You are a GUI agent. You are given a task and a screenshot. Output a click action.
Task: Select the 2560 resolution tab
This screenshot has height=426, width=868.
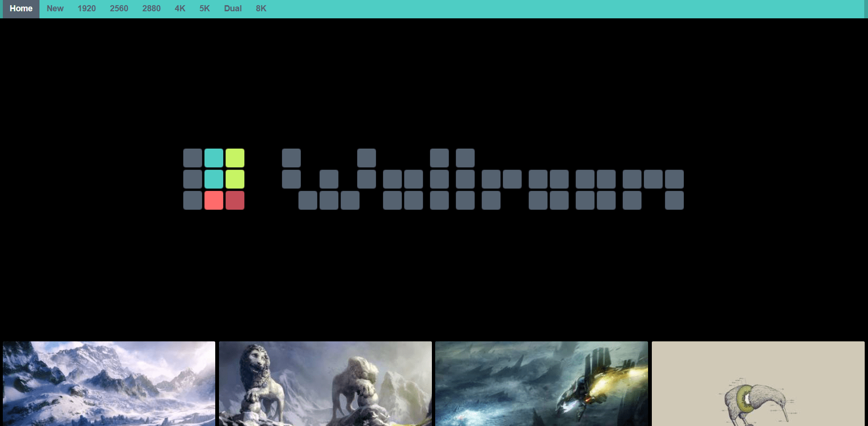click(x=119, y=8)
